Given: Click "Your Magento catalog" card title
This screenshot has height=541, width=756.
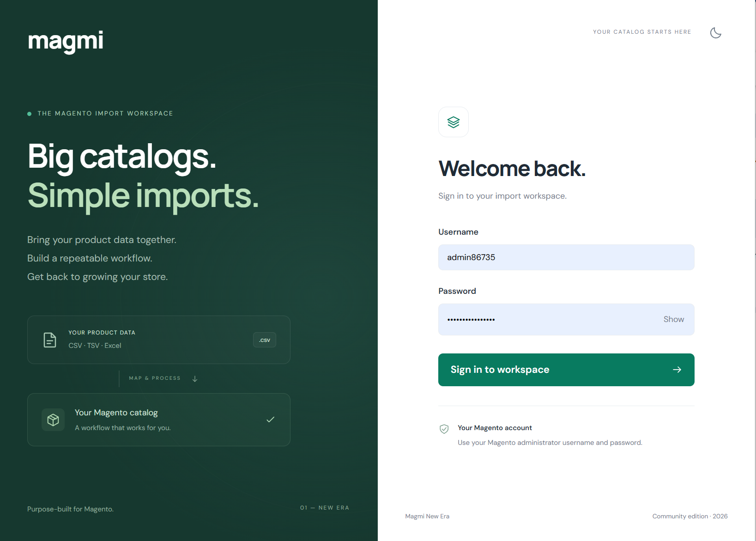Looking at the screenshot, I should click(x=116, y=413).
